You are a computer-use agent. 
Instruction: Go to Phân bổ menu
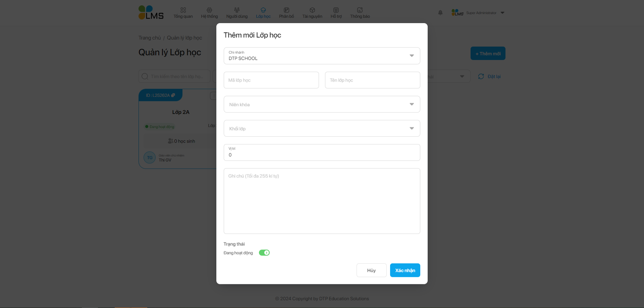tap(286, 13)
